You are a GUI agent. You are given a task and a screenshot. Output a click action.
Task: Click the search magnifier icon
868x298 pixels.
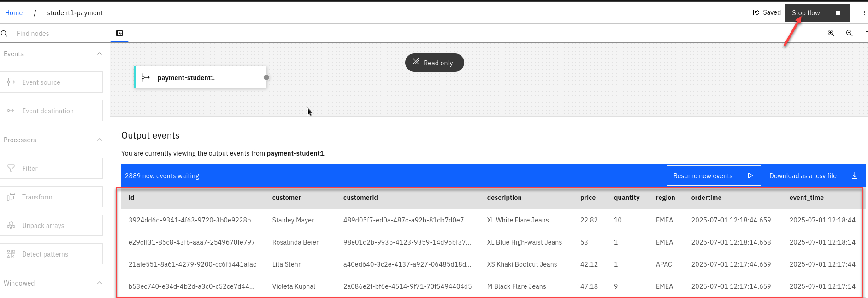[5, 34]
